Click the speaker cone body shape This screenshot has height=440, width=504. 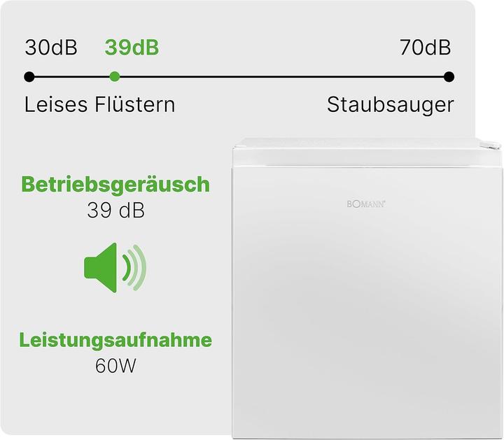100,267
